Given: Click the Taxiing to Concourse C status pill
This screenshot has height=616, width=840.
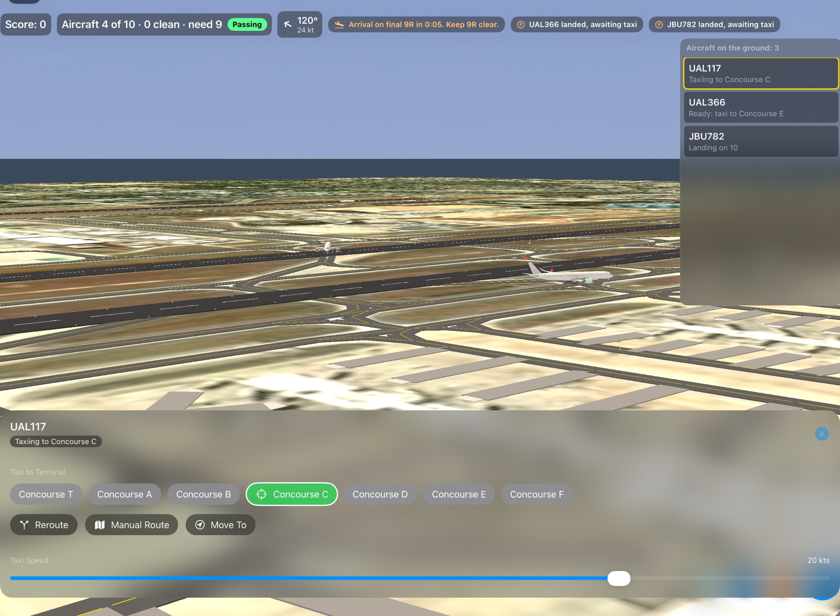Looking at the screenshot, I should pos(56,441).
